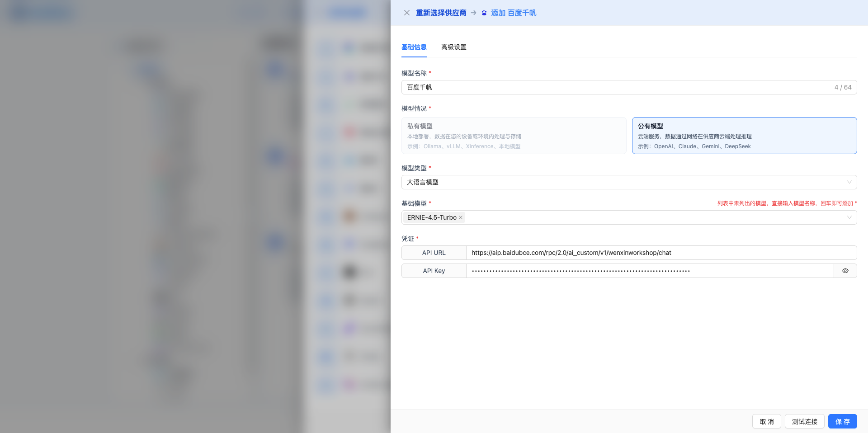Viewport: 868px width, 433px height.
Task: Click the 取消 button
Action: 767,421
